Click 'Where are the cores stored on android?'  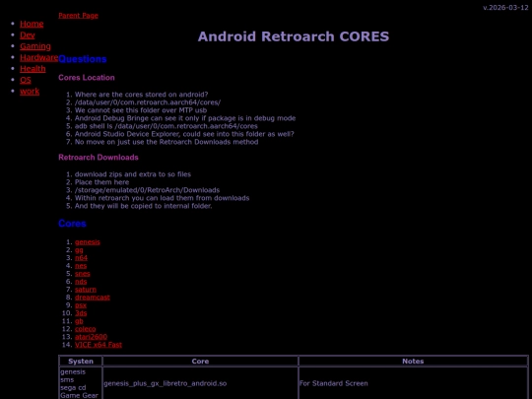(x=142, y=95)
